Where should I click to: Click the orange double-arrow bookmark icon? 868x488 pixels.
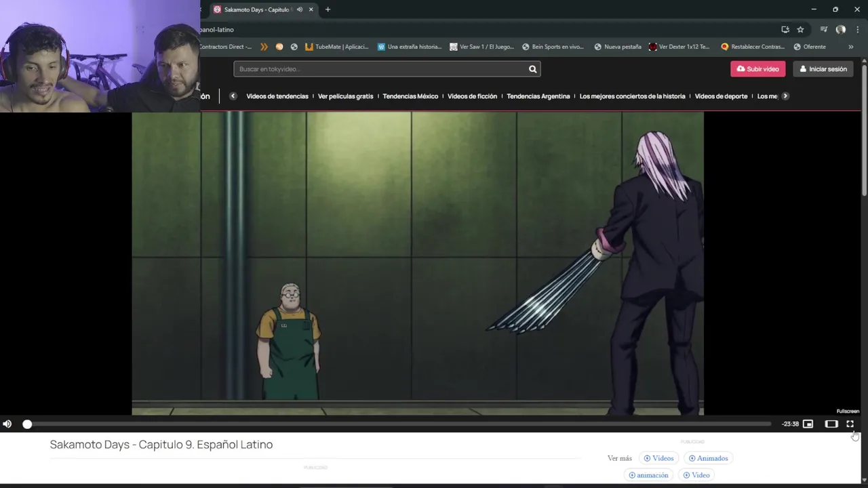tap(264, 47)
